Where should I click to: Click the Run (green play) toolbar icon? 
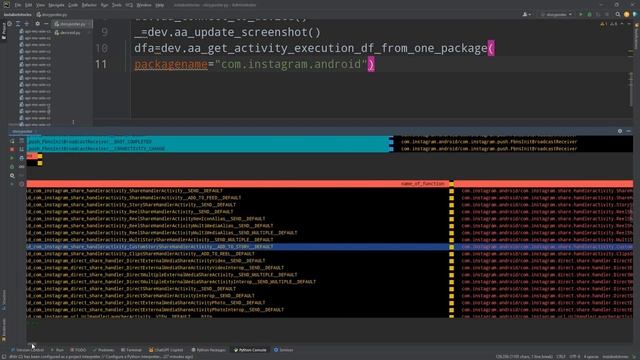pos(580,14)
